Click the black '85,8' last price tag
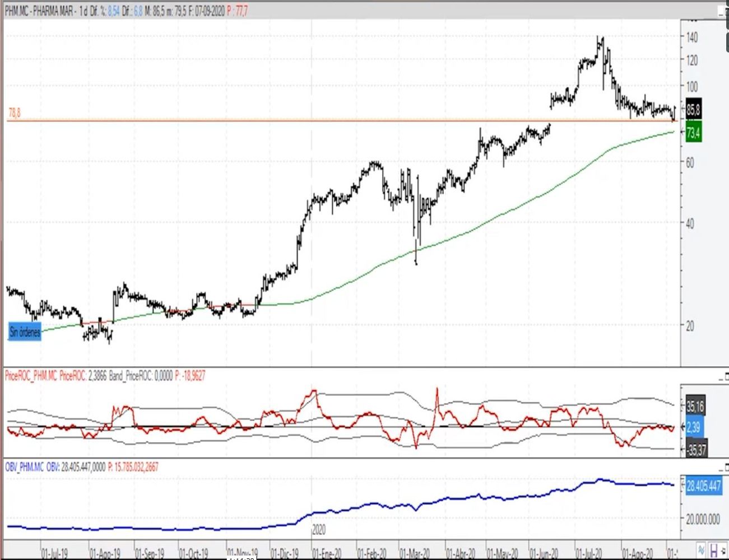The image size is (729, 560). [x=693, y=110]
